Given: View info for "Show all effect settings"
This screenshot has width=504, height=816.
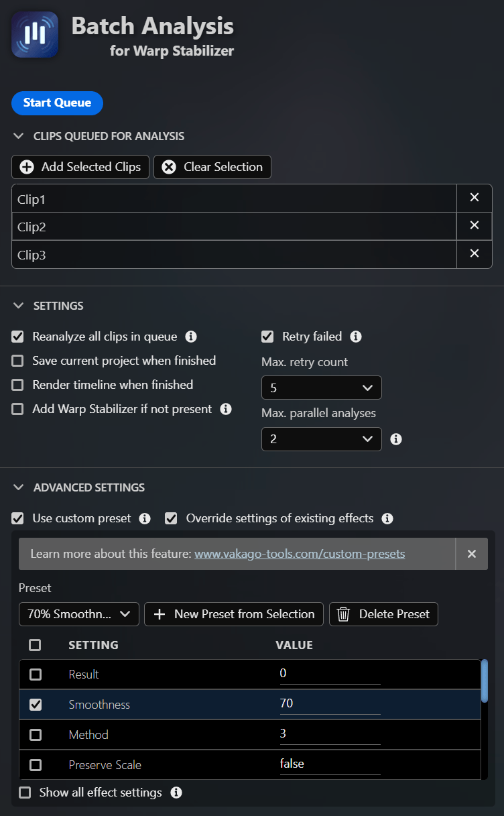Looking at the screenshot, I should point(176,793).
